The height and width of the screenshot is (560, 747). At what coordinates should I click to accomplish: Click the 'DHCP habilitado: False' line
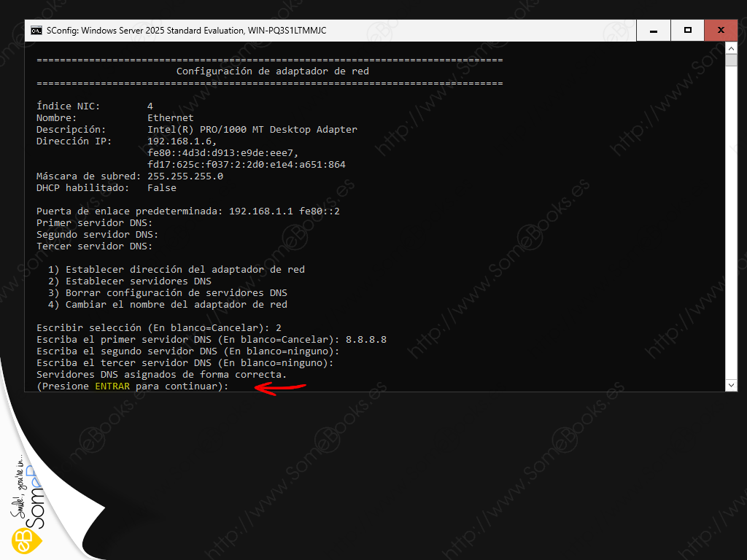tap(107, 188)
